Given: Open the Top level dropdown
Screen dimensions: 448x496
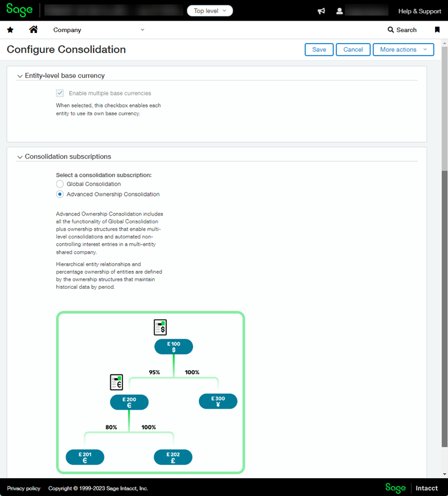Looking at the screenshot, I should (x=209, y=10).
